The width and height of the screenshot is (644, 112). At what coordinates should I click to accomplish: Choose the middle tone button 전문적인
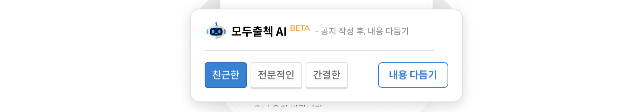coord(276,75)
